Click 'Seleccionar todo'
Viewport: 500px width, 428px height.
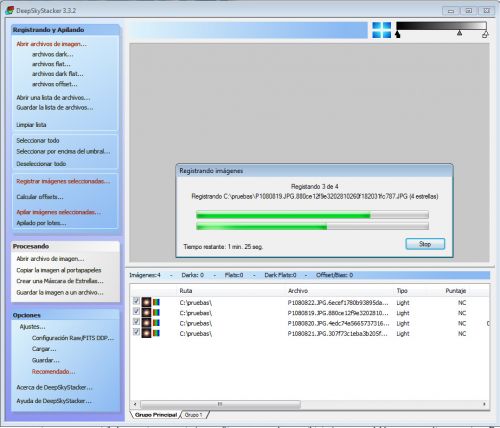point(38,141)
